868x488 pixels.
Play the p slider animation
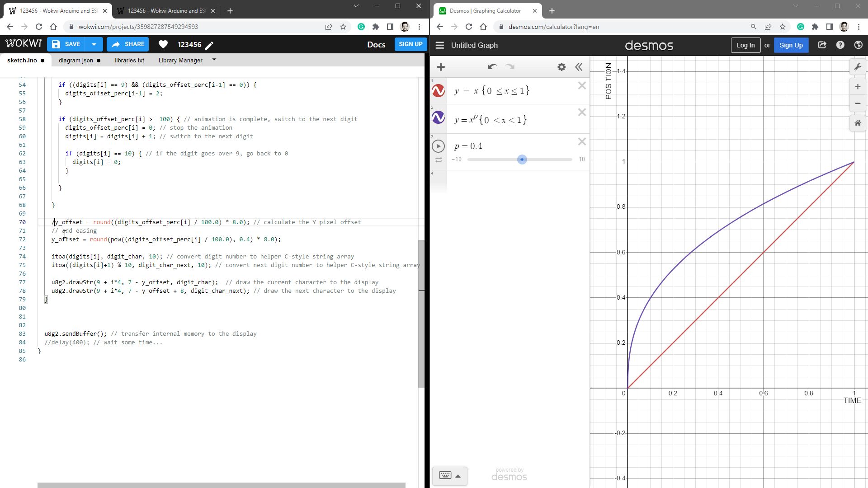pos(438,146)
